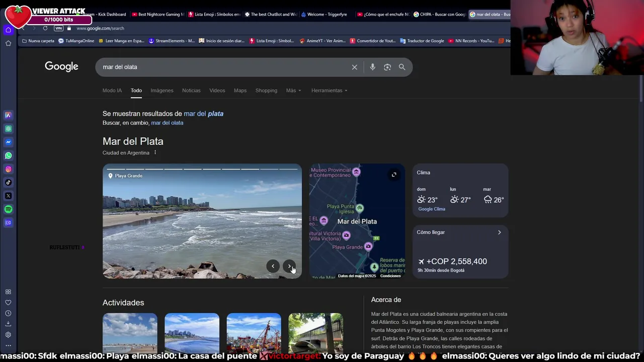
Task: Switch to Videos results tab
Action: [x=217, y=90]
